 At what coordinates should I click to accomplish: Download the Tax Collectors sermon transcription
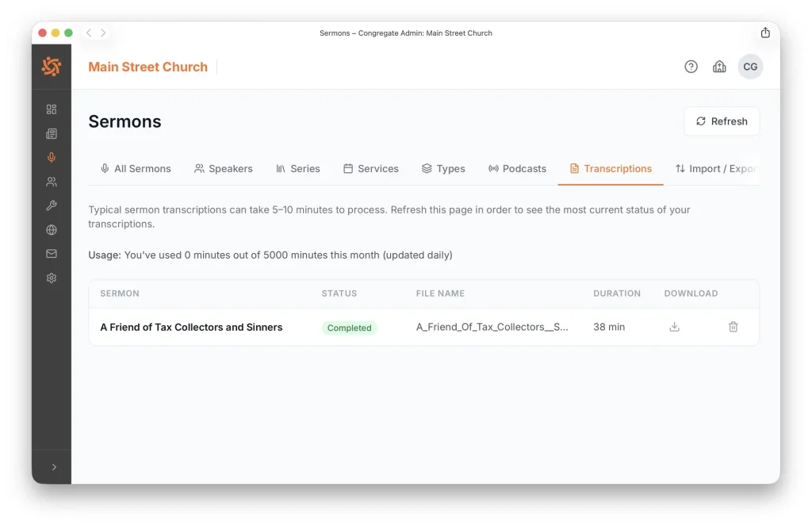click(x=674, y=327)
